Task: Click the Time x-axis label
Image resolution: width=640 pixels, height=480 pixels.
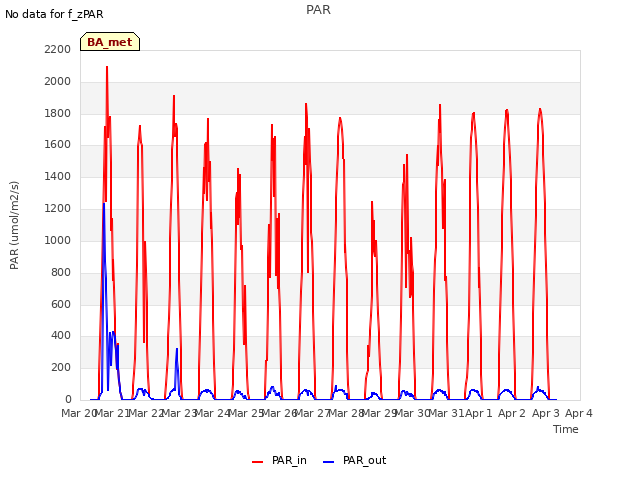Action: coord(566,429)
